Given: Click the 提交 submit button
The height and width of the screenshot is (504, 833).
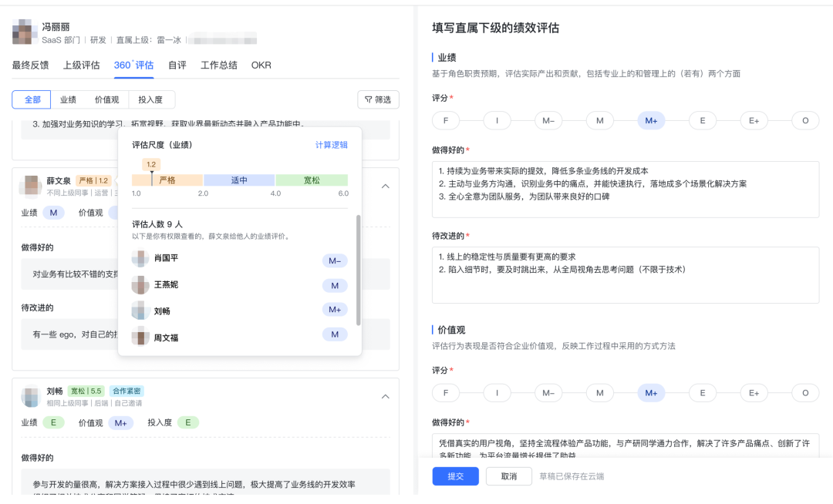Looking at the screenshot, I should click(454, 476).
